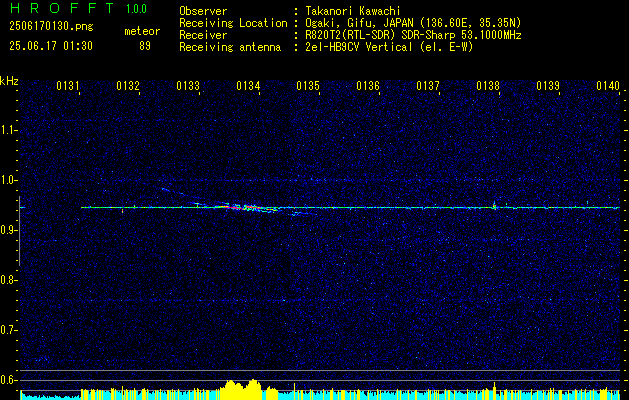Click the 1.1 frequency axis label
Image resolution: width=629 pixels, height=400 pixels.
(9, 130)
